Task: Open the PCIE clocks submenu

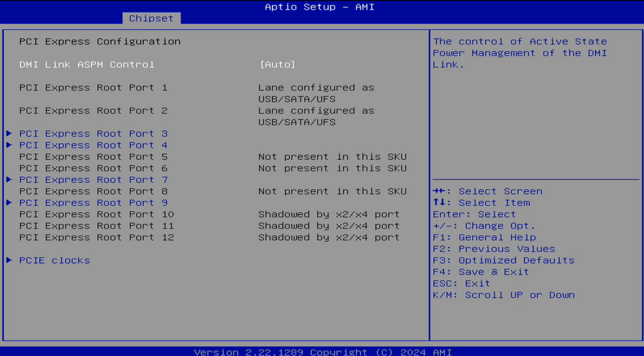Action: pos(54,260)
